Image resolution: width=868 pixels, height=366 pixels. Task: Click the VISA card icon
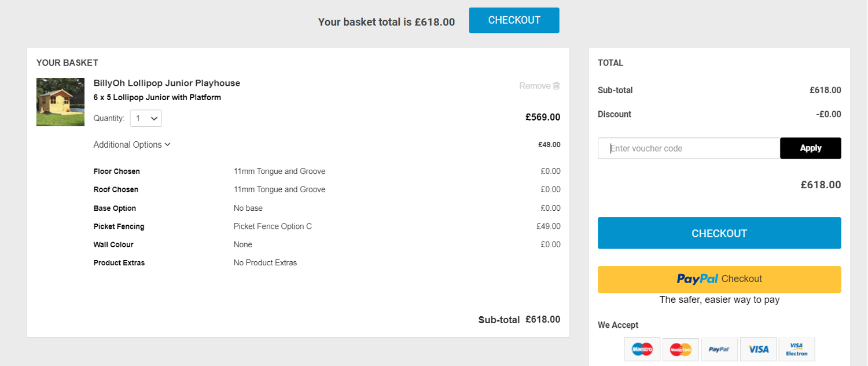point(758,349)
